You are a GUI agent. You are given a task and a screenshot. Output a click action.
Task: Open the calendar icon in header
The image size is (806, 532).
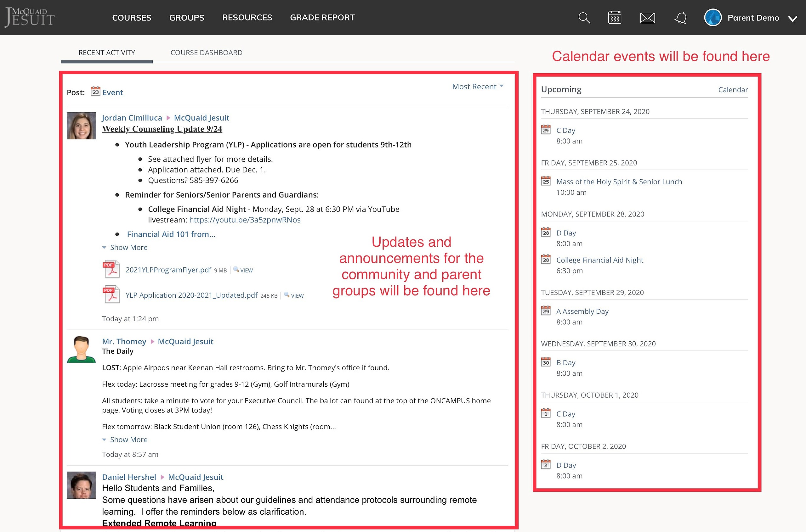tap(615, 18)
